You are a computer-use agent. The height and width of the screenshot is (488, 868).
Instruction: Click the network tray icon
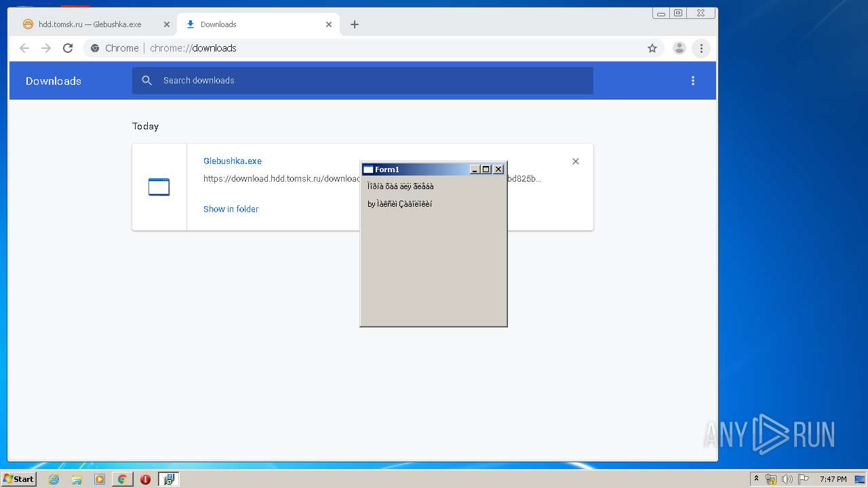(771, 479)
